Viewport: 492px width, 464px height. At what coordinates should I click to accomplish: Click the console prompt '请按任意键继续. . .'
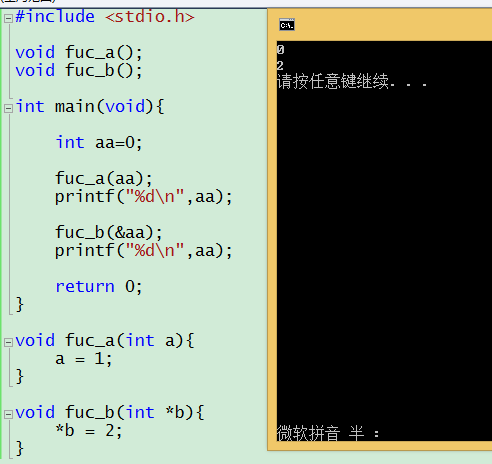(x=352, y=81)
